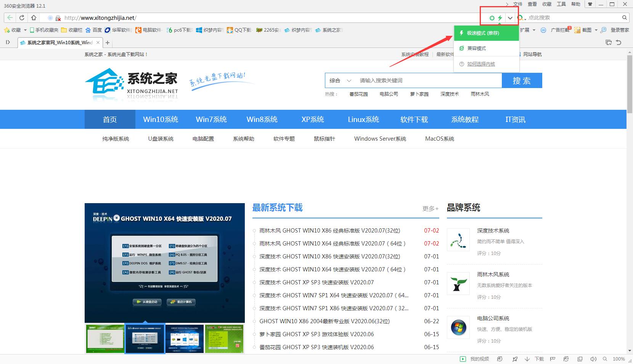
Task: Select the second carousel thumbnail below the banner
Action: [x=145, y=339]
